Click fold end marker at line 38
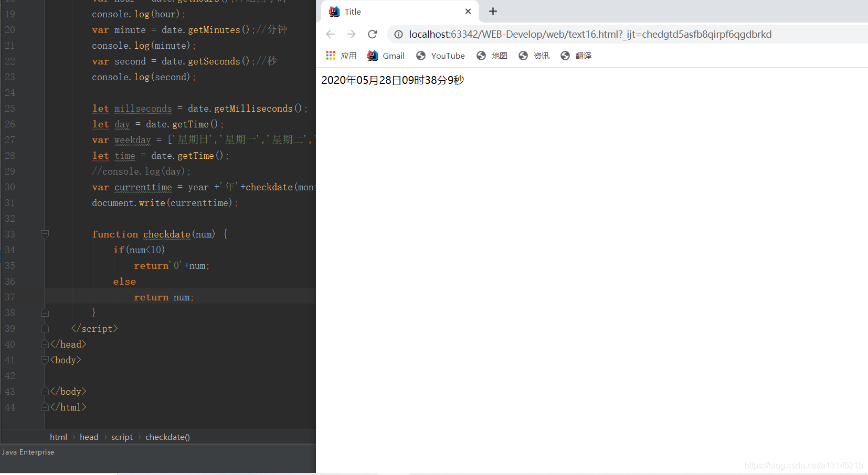The height and width of the screenshot is (475, 868). coord(45,312)
